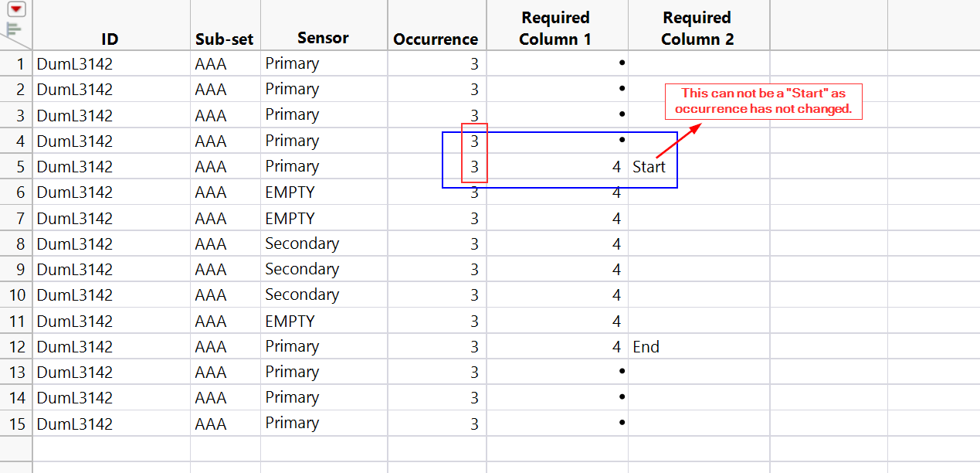Open the red triangle column menu

coord(17,9)
